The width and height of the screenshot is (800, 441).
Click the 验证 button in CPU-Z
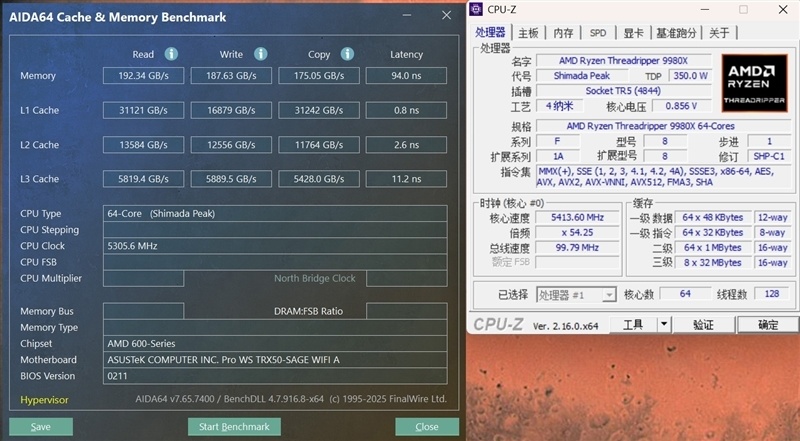[x=703, y=325]
